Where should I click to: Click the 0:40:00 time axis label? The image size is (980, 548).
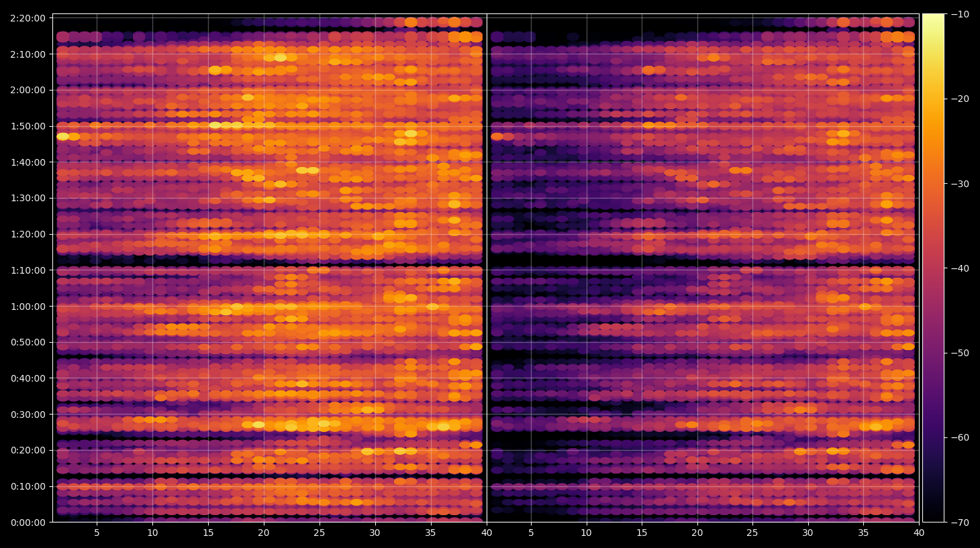pos(28,378)
